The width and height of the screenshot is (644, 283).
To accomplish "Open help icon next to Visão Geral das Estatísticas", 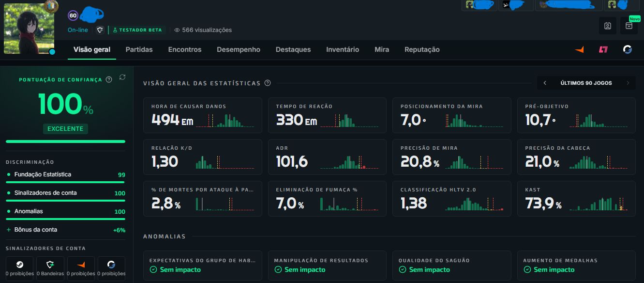I will (x=268, y=83).
